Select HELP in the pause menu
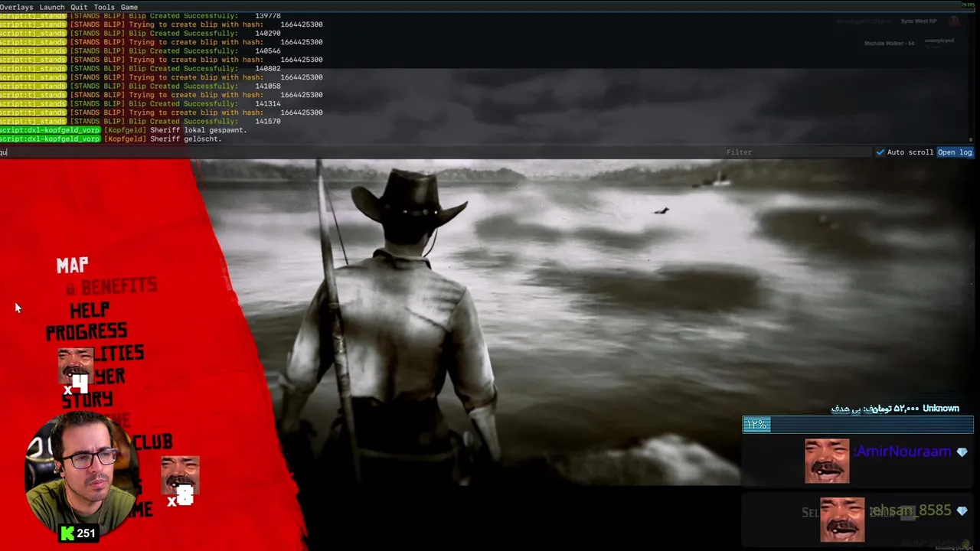Screen dimensions: 980x551 tap(90, 310)
